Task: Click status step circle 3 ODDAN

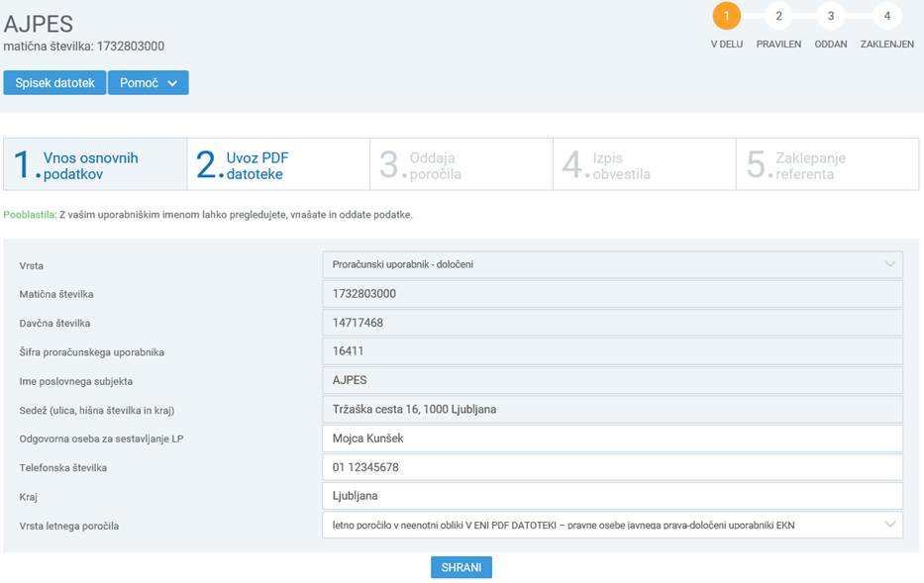Action: 830,16
